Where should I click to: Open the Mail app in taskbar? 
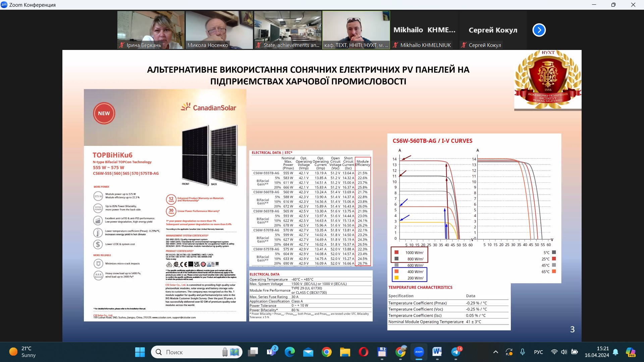pyautogui.click(x=308, y=352)
